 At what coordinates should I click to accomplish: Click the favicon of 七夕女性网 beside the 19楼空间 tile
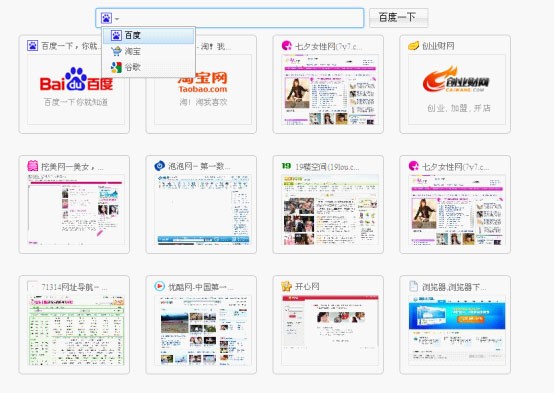[413, 166]
